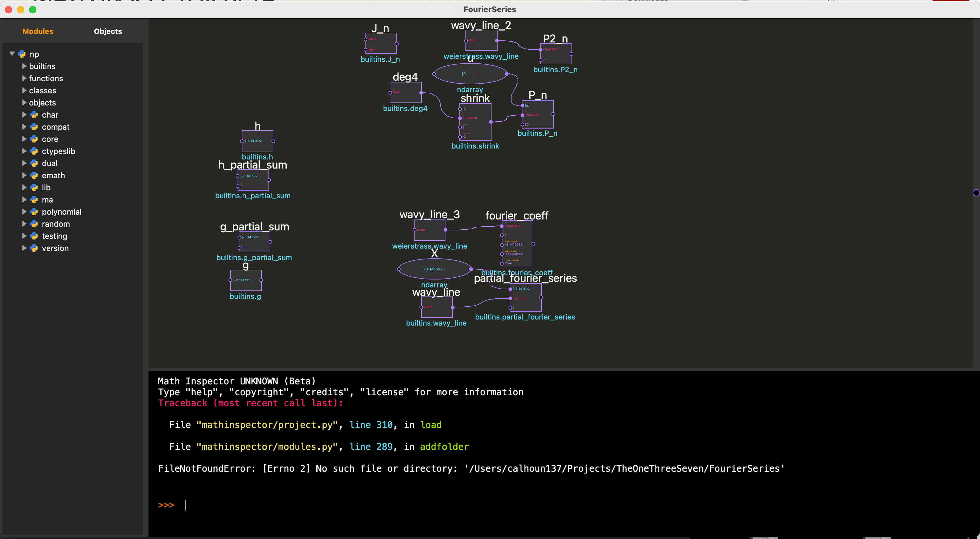This screenshot has height=539, width=980.
Task: Expand the functions tree item
Action: (24, 78)
